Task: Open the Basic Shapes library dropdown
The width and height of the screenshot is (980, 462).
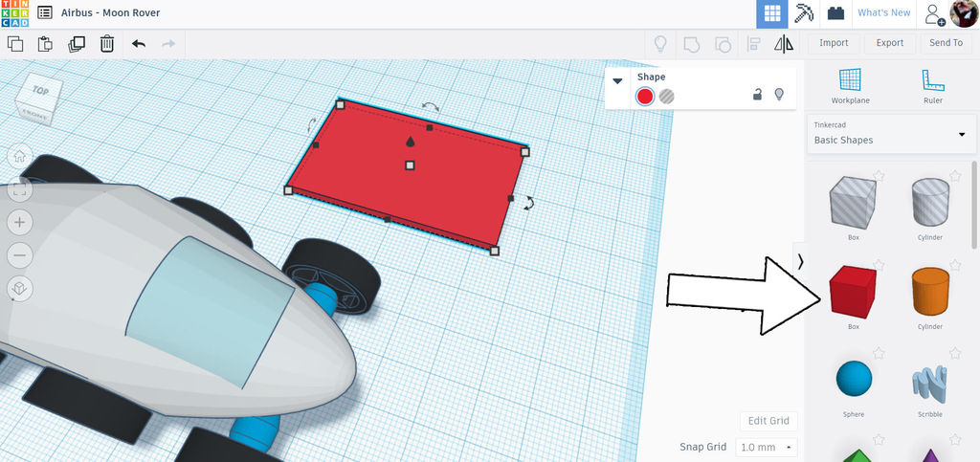Action: (891, 134)
